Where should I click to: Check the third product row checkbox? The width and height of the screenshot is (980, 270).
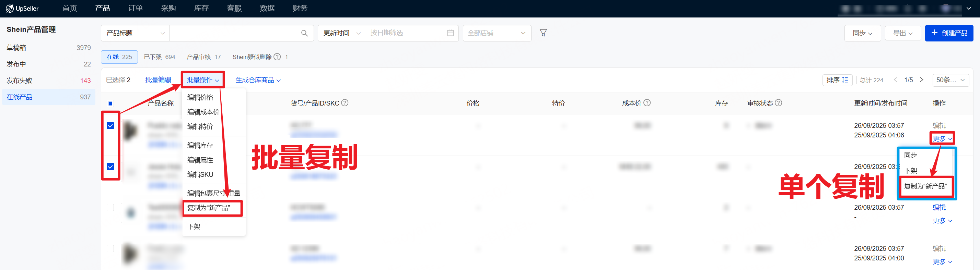(110, 208)
